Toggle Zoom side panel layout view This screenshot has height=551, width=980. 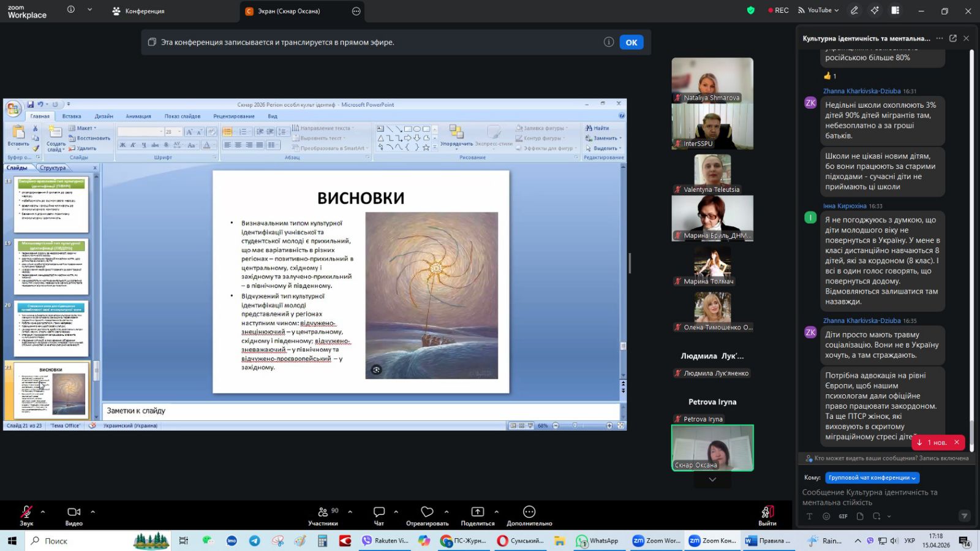tap(895, 10)
